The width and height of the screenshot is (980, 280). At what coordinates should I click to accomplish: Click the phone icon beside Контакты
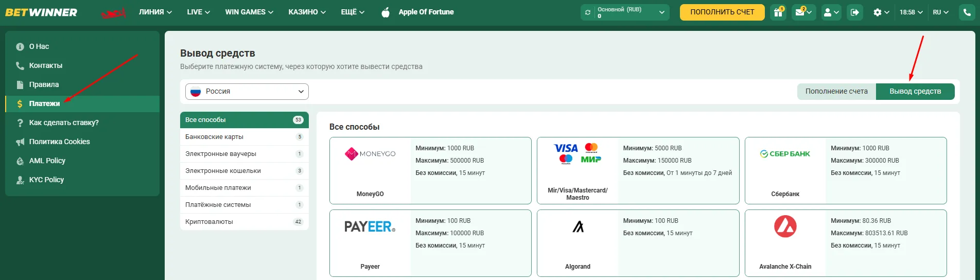click(20, 66)
